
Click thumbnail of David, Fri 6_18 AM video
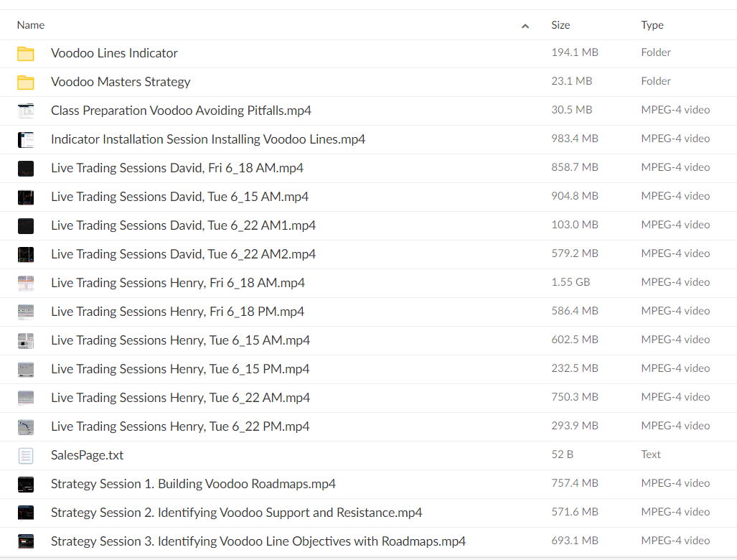point(26,168)
